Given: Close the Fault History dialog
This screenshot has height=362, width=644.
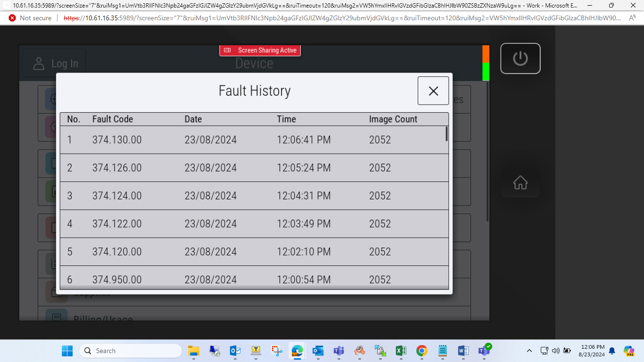Looking at the screenshot, I should click(x=433, y=90).
